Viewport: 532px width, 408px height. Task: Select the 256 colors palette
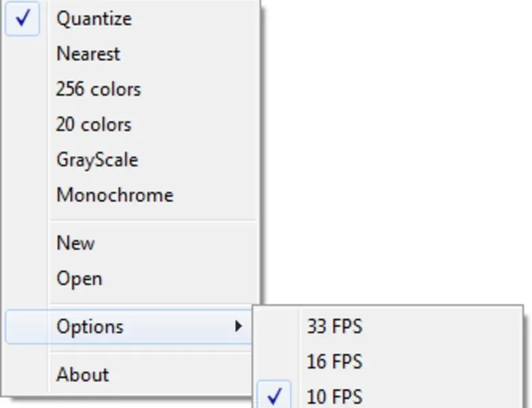pos(99,90)
